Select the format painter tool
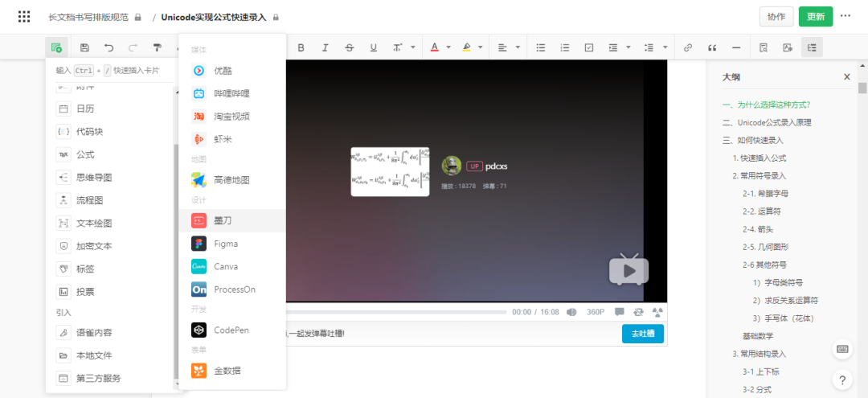The image size is (868, 398). click(x=158, y=47)
